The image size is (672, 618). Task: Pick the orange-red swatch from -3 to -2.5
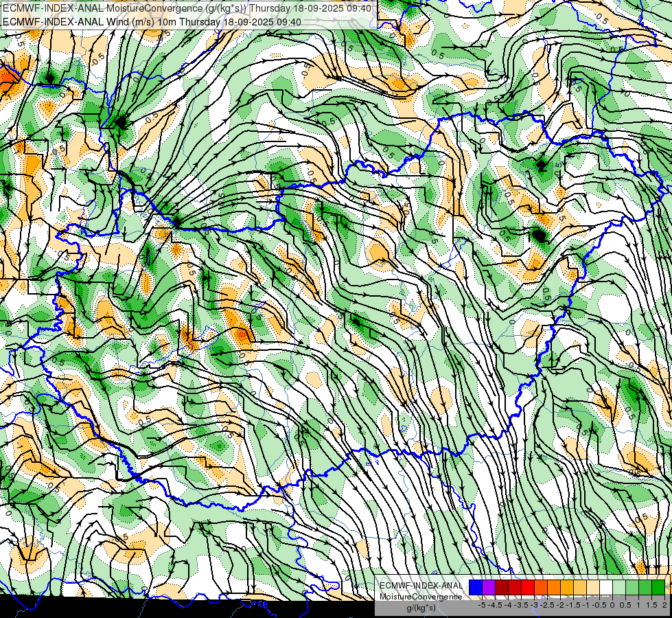[x=541, y=588]
